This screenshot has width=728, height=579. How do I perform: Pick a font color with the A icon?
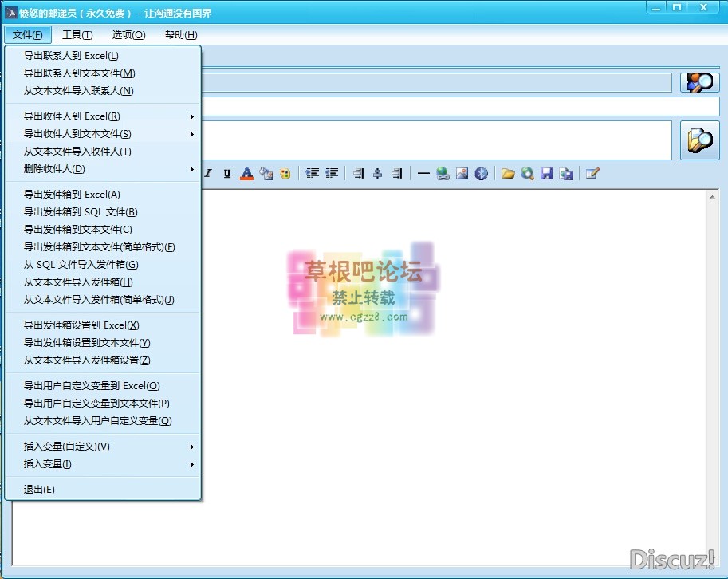tap(246, 173)
